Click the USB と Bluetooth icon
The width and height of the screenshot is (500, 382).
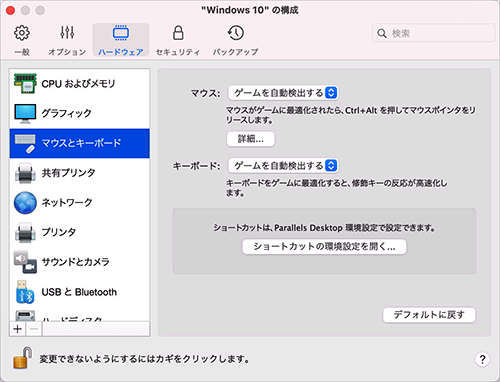click(x=25, y=292)
